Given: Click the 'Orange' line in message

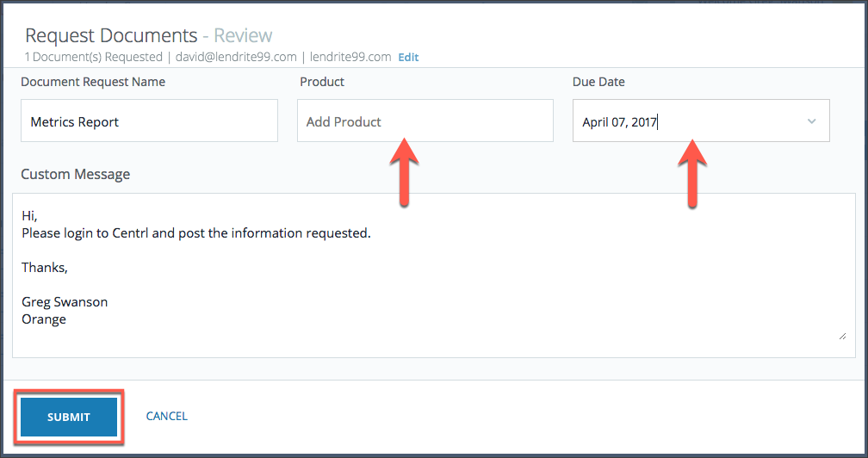Looking at the screenshot, I should (44, 319).
